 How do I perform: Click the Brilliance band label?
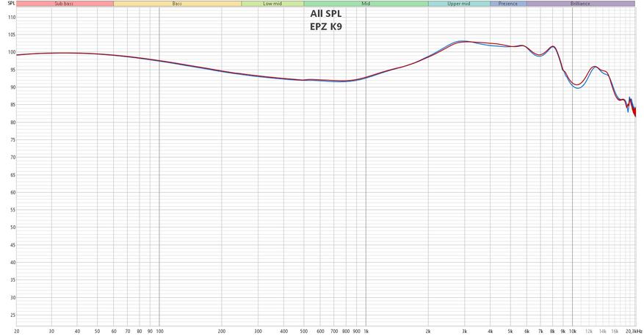(580, 4)
